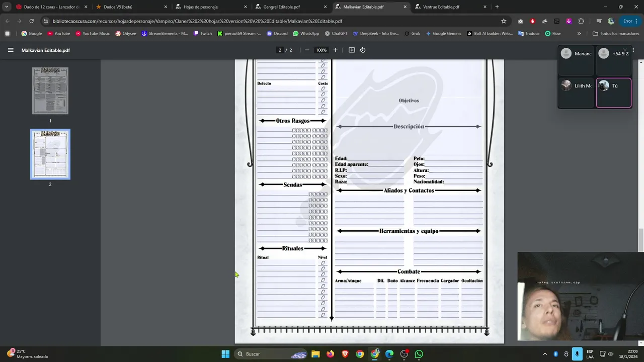Open Google bookmark
The height and width of the screenshot is (362, 644).
tap(31, 34)
